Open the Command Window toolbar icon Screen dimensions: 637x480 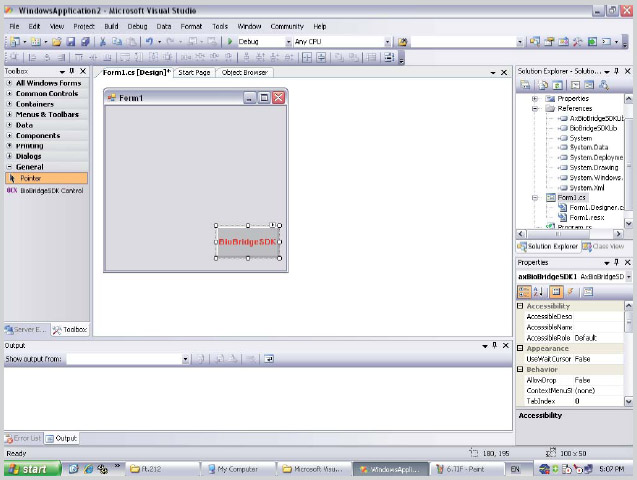[606, 41]
